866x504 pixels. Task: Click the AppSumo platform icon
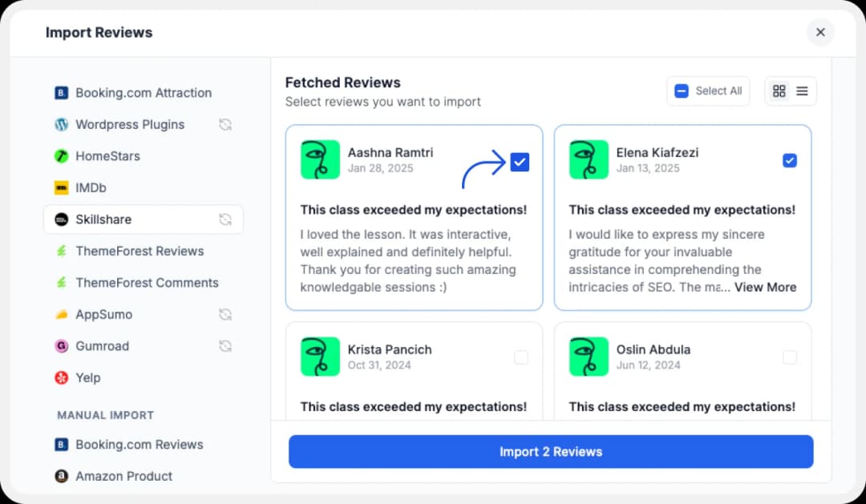click(61, 314)
